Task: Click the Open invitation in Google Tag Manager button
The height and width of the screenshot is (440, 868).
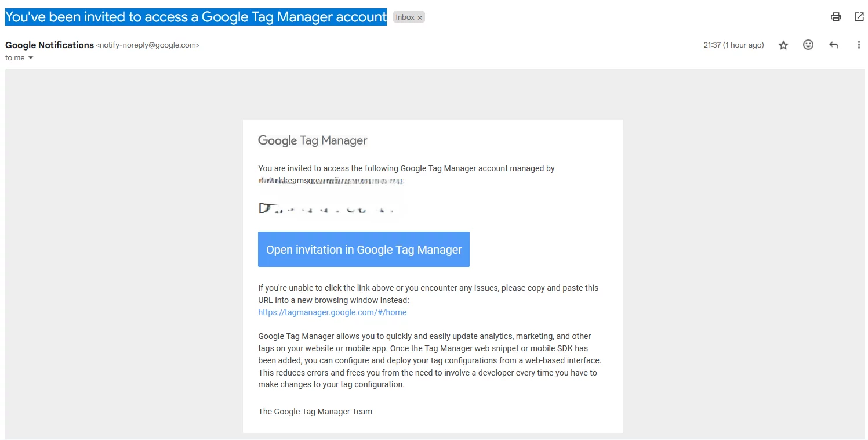Action: 364,250
